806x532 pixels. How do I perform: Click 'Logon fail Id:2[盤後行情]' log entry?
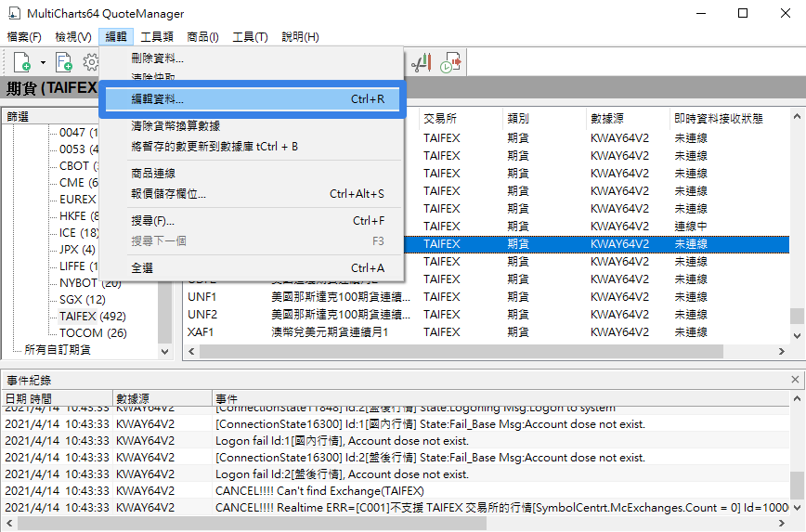(x=342, y=474)
